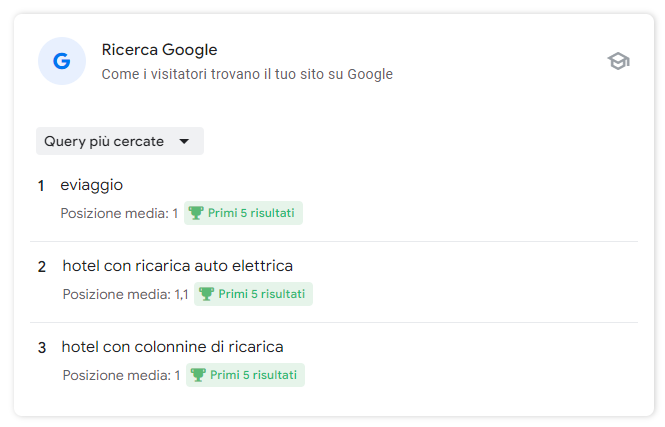
Task: Click Primi 5 risultati badge on third query
Action: (x=246, y=375)
